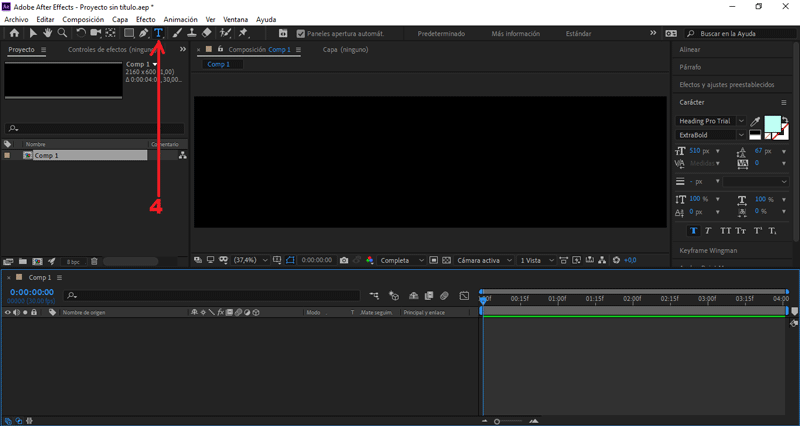Toggle Small Caps in Character panel
The width and height of the screenshot is (800, 426).
point(741,231)
